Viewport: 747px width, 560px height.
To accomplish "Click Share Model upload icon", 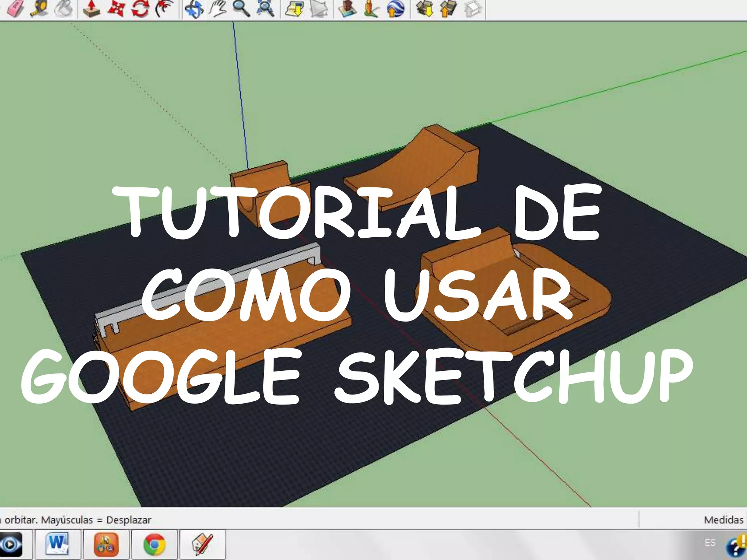I will (x=448, y=8).
